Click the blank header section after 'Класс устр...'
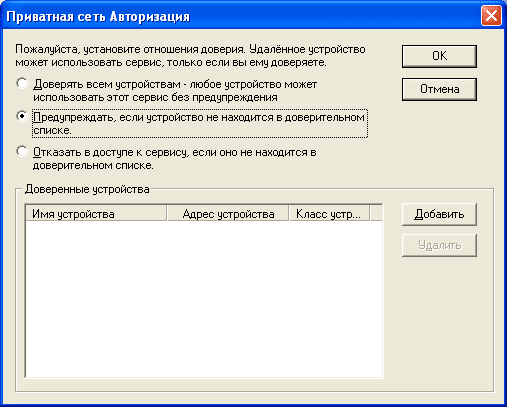The image size is (507, 407). click(376, 213)
